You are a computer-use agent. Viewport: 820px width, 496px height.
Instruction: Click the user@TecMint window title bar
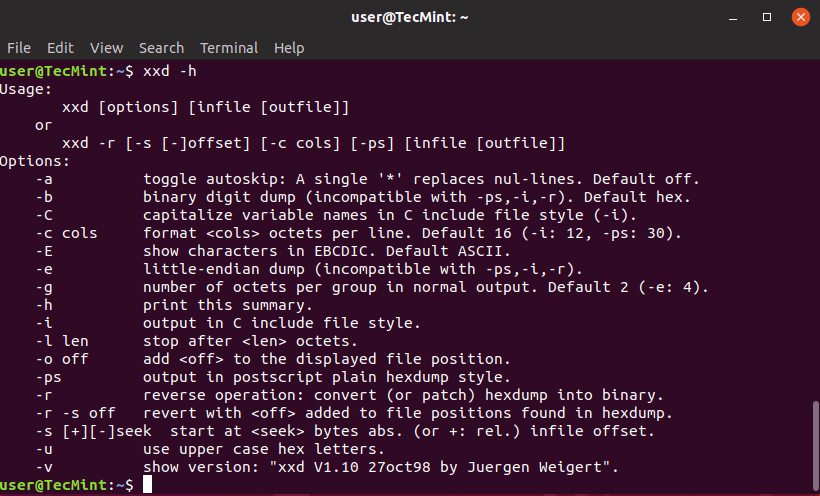pos(410,17)
